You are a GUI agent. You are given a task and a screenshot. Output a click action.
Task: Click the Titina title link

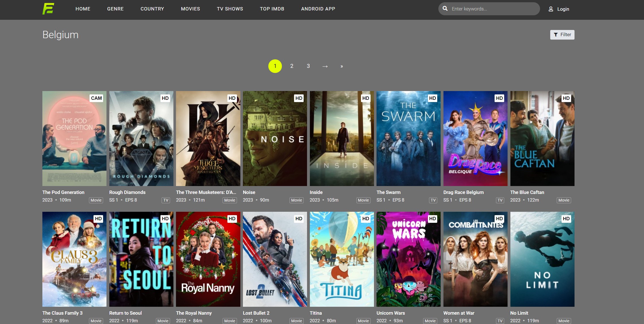[316, 313]
